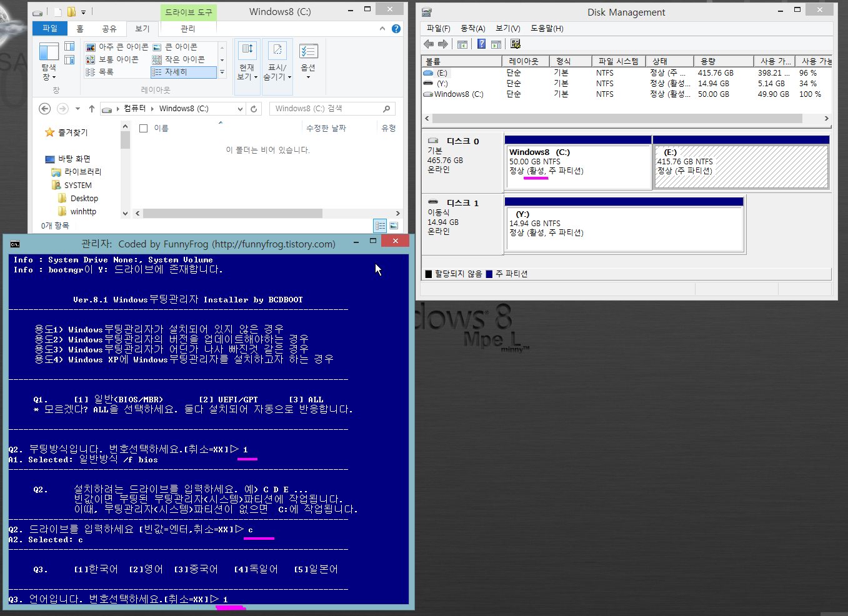Customize quick access toolbar dropdown

[83, 12]
